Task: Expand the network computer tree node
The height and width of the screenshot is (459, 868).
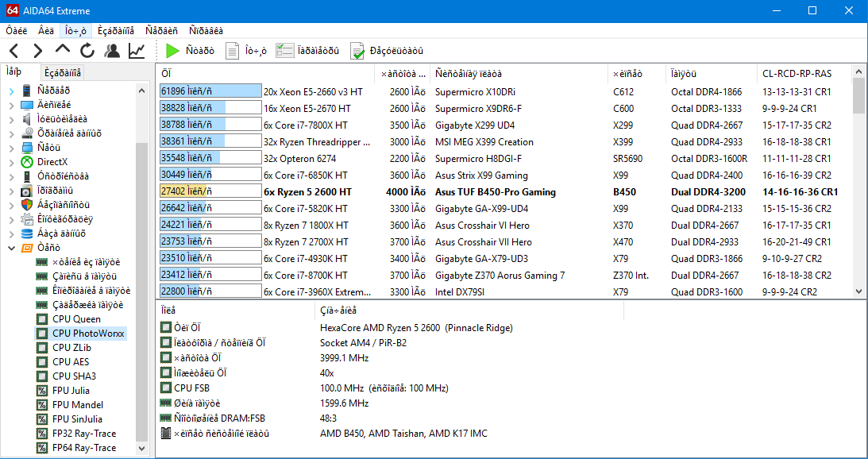Action: pos(12,148)
